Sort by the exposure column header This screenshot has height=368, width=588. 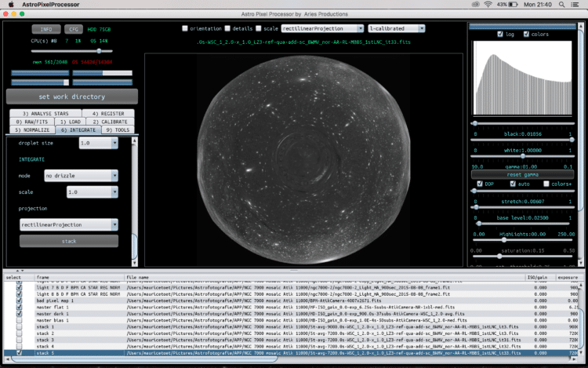568,277
